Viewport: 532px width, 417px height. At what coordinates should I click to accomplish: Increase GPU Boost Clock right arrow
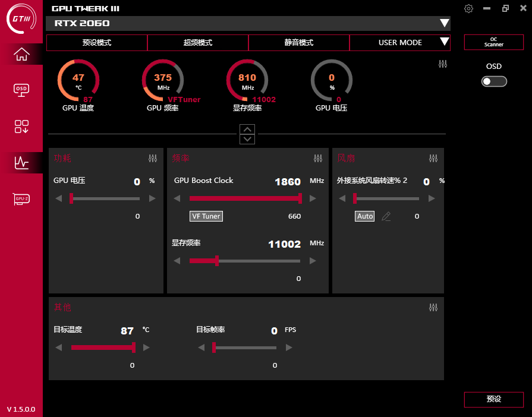[313, 198]
